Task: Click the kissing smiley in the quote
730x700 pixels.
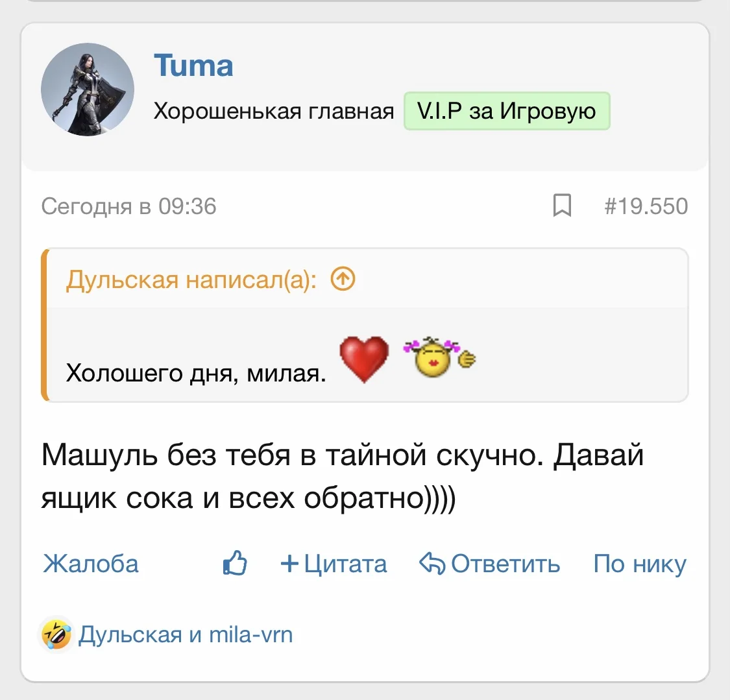Action: tap(437, 357)
